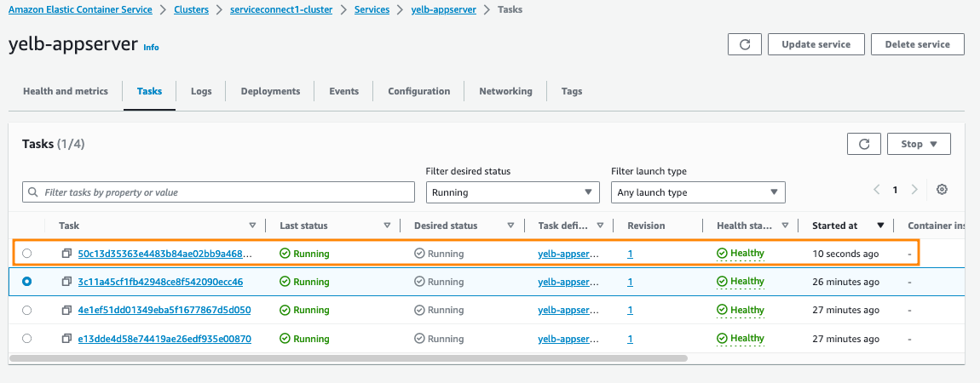Open the Stop dropdown button
The width and height of the screenshot is (980, 383).
click(919, 144)
